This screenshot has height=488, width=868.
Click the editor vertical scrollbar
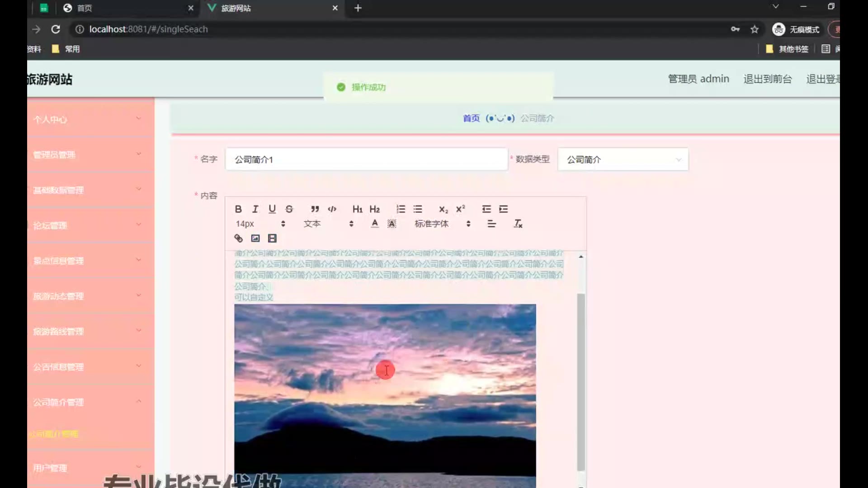point(581,382)
